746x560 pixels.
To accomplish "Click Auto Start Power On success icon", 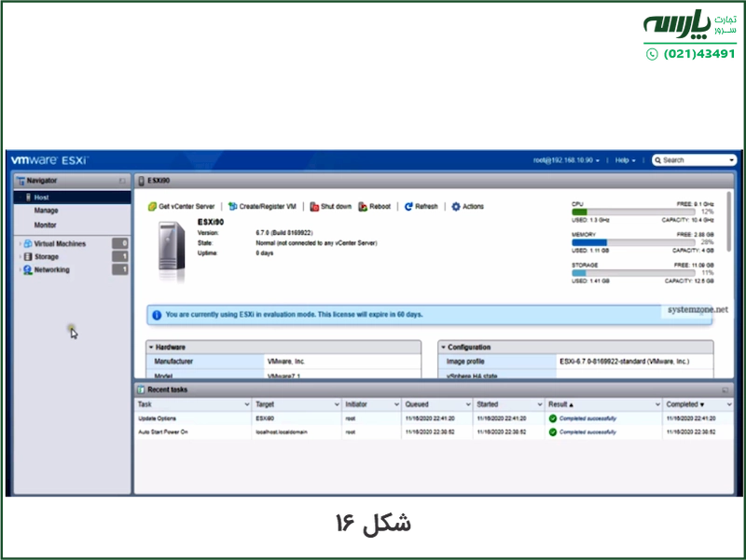I will (552, 432).
